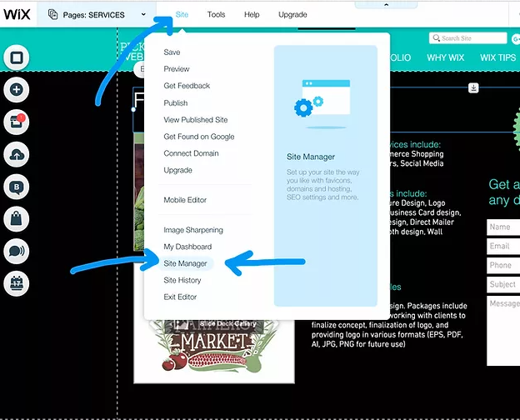Select View Published Site
This screenshot has height=420, width=520.
coord(195,120)
